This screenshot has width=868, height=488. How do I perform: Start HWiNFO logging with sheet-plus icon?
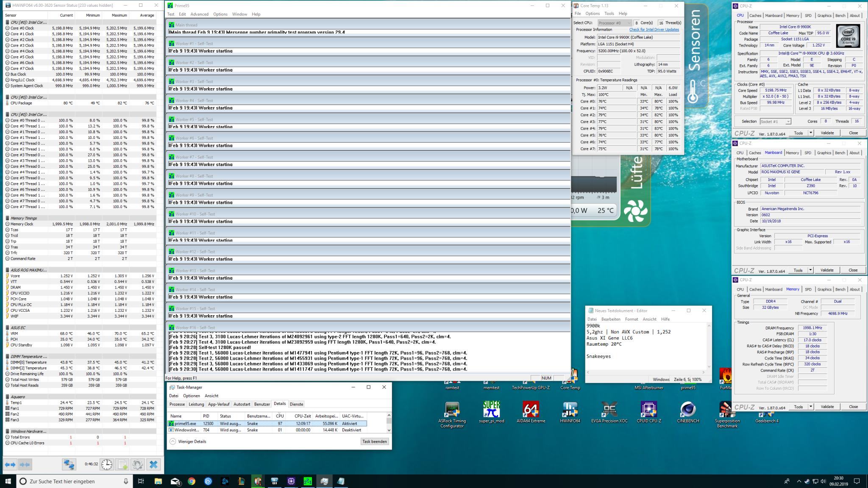coord(122,464)
